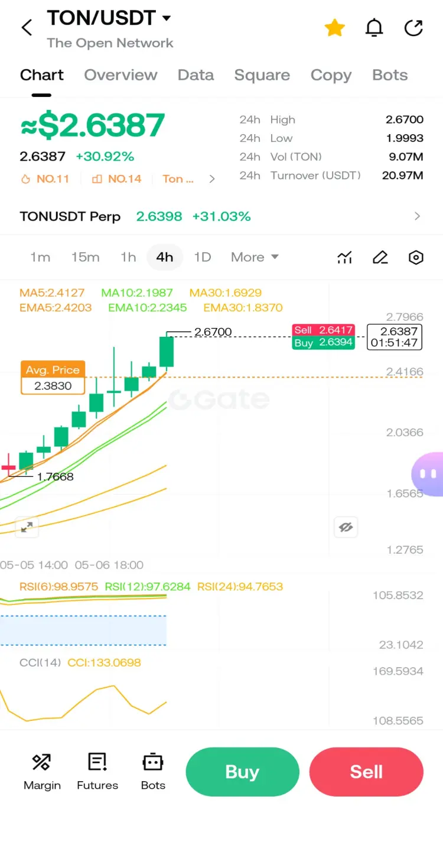
Task: Tap the 2.6387 countdown price box
Action: [395, 337]
